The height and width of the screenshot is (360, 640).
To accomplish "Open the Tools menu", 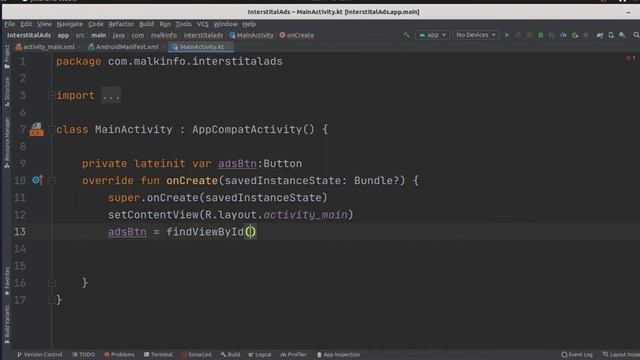I will point(184,24).
